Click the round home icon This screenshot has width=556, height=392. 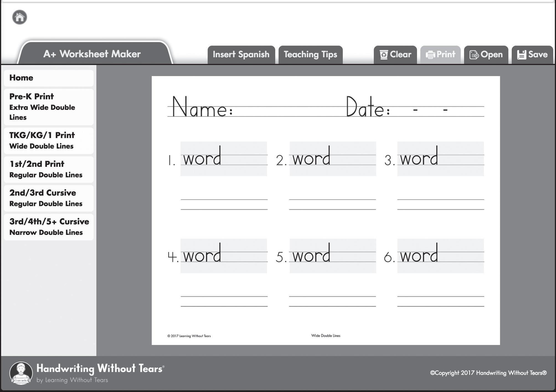pyautogui.click(x=20, y=17)
